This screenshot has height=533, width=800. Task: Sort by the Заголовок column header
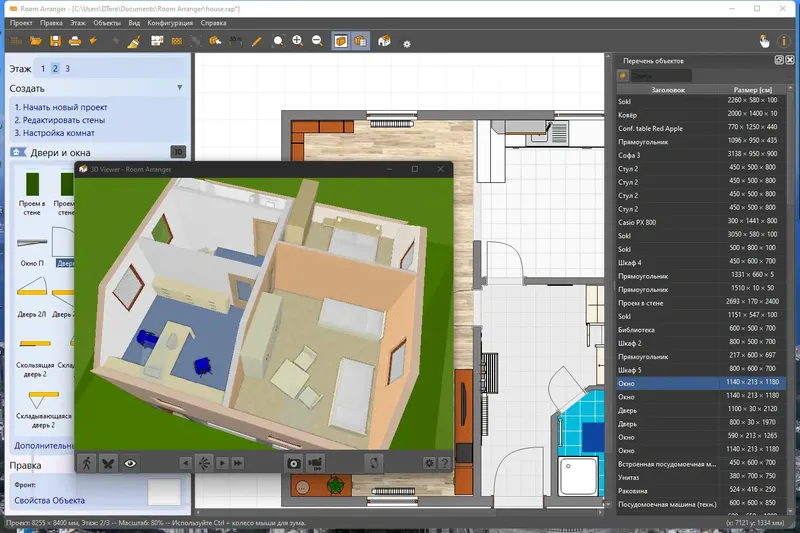tap(668, 90)
